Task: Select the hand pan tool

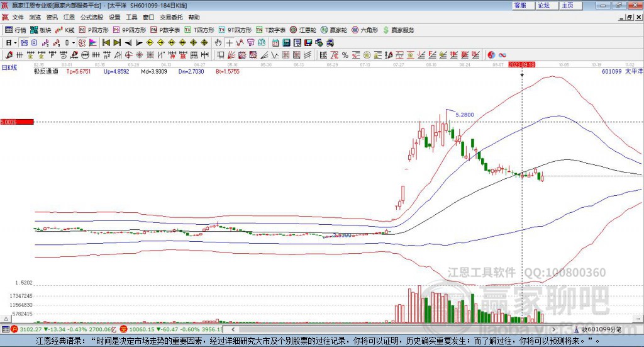Action: tap(218, 43)
